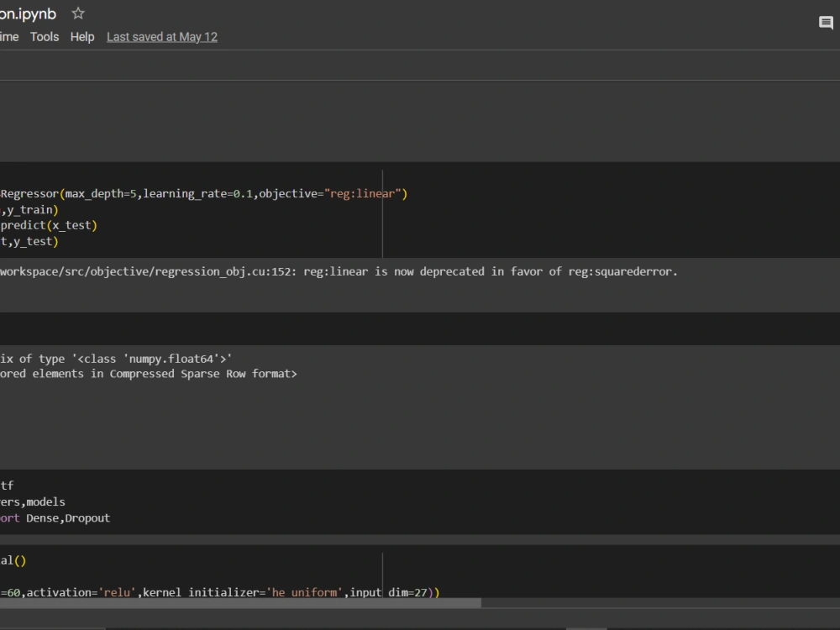This screenshot has width=840, height=630.
Task: Open the Tools menu
Action: pyautogui.click(x=44, y=37)
